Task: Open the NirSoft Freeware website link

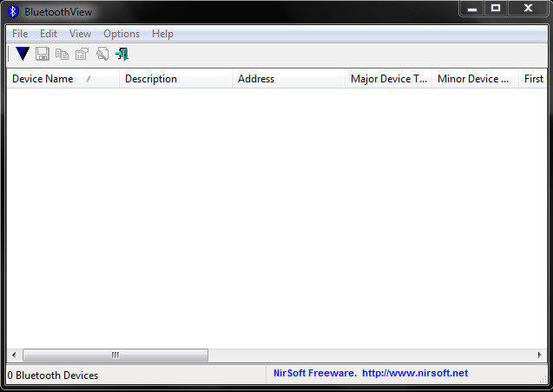Action: pyautogui.click(x=371, y=373)
